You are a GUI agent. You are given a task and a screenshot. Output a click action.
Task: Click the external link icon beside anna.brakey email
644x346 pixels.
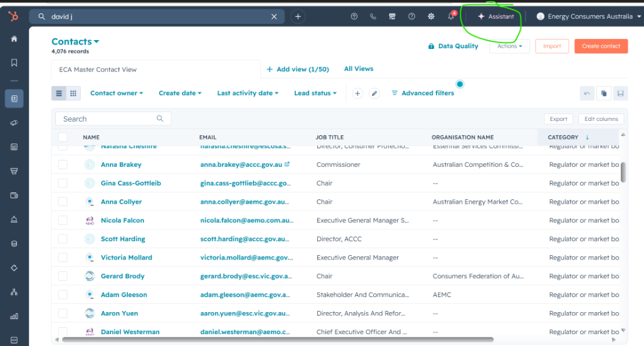(287, 164)
